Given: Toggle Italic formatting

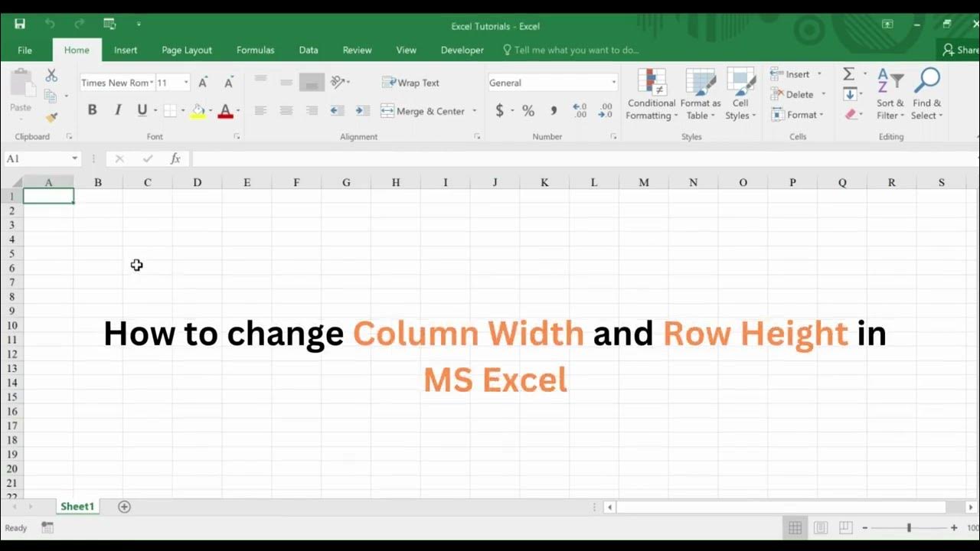Looking at the screenshot, I should (118, 110).
